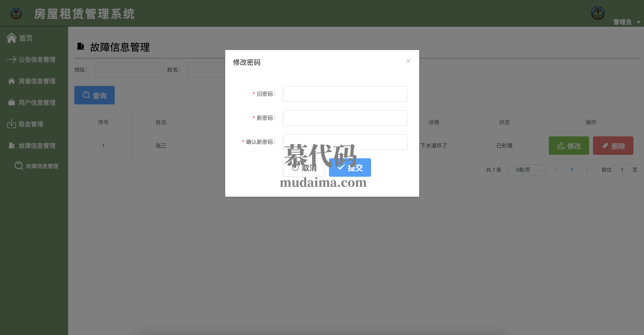Image resolution: width=644 pixels, height=335 pixels.
Task: Open 首页 from the sidebar
Action: point(26,38)
